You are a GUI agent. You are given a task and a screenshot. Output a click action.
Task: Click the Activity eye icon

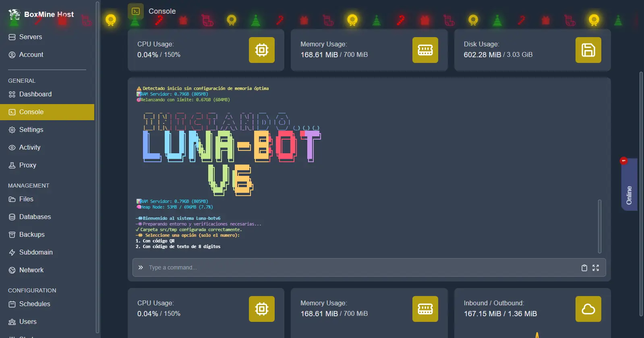point(12,147)
